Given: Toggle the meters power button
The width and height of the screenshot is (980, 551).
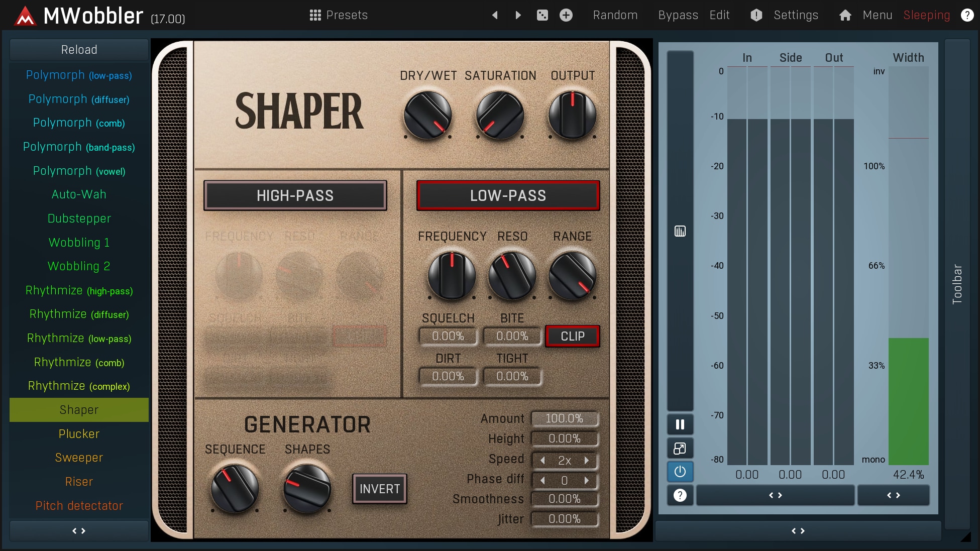Looking at the screenshot, I should (680, 472).
